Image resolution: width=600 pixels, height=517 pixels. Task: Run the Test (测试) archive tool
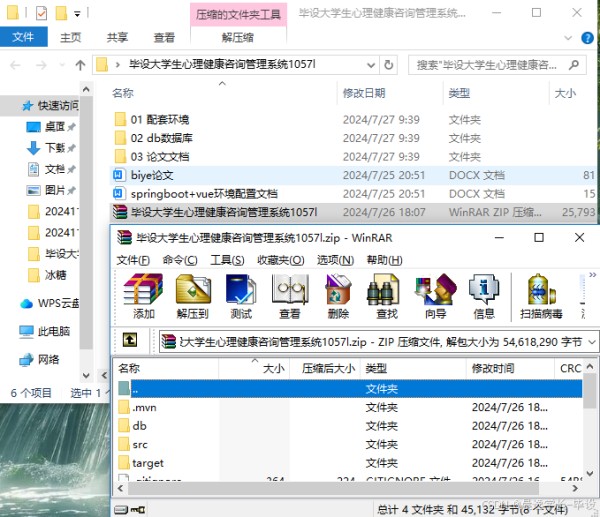click(241, 296)
